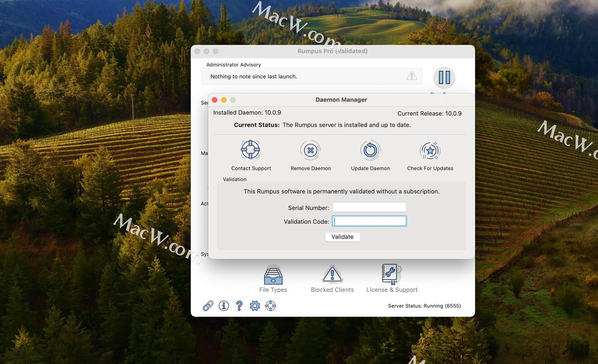
Task: Click the Update Daemon label text
Action: pyautogui.click(x=370, y=168)
